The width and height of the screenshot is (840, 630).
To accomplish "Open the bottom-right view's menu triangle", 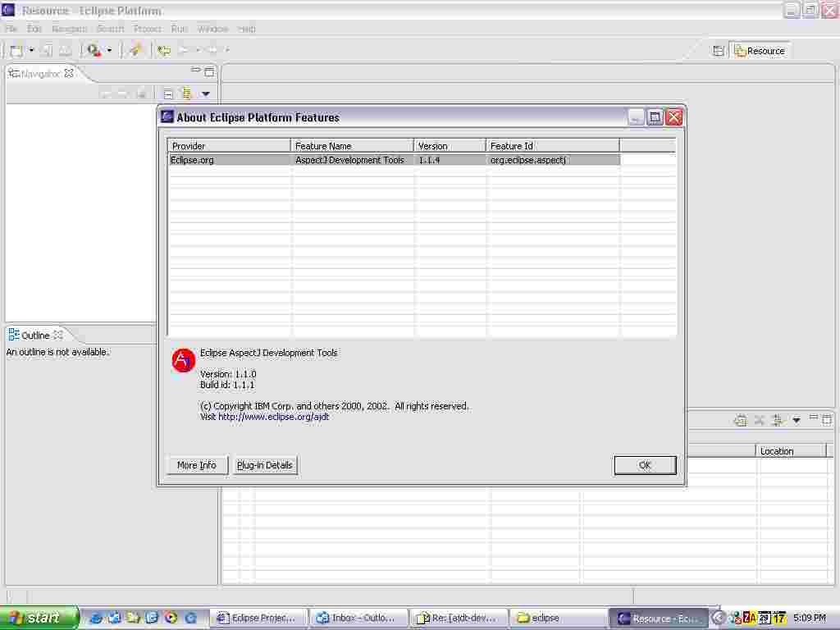I will point(797,421).
